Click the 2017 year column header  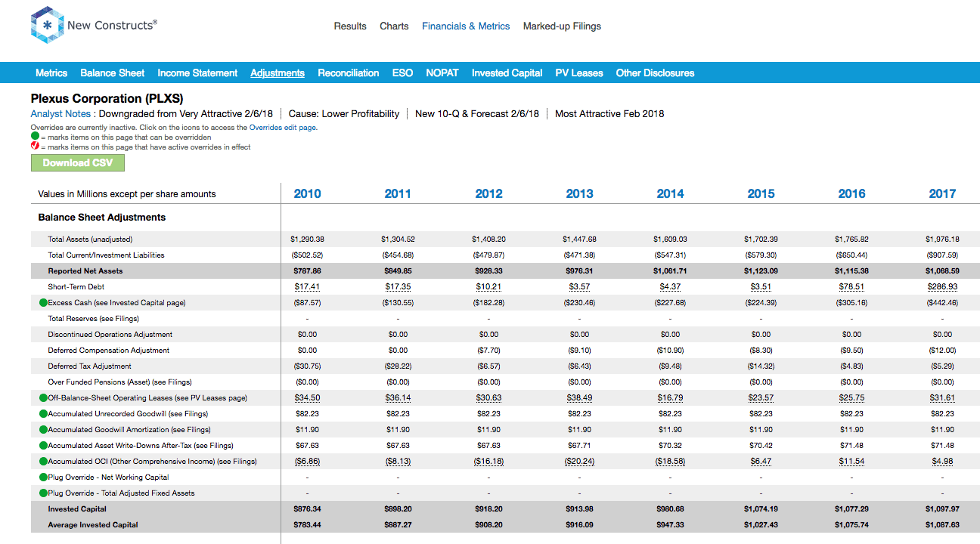point(942,194)
